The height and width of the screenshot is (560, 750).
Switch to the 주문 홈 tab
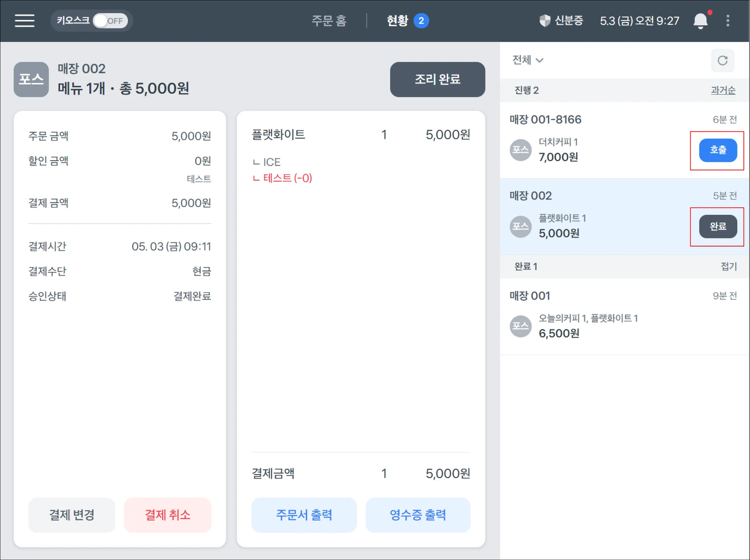(x=329, y=21)
